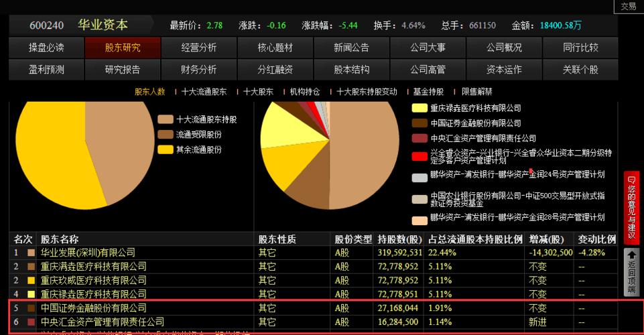
Task: Click 华业发展(深圳)有限公司 shareholder name
Action: click(x=88, y=253)
